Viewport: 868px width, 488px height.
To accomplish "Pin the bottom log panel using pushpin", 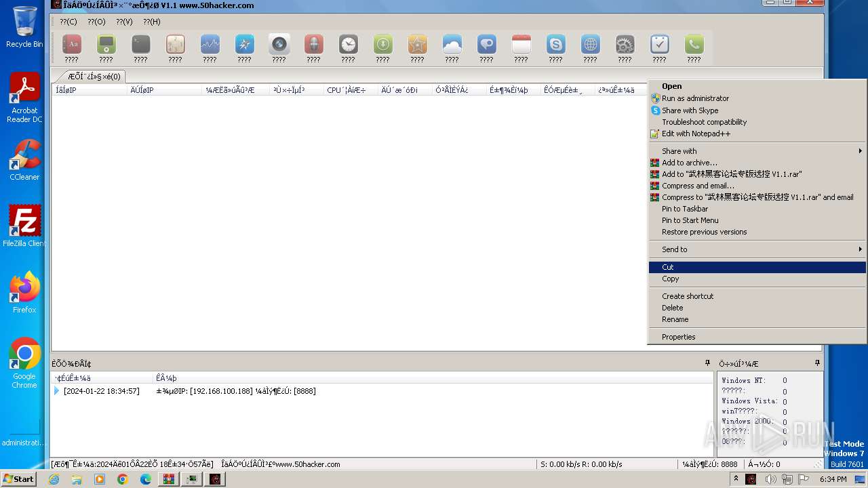I will tap(707, 363).
